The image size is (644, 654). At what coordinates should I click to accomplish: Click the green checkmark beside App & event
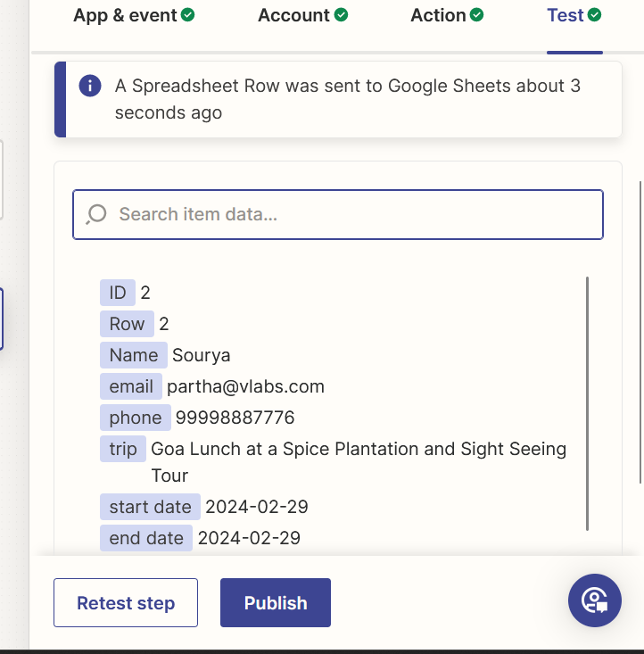click(x=187, y=15)
